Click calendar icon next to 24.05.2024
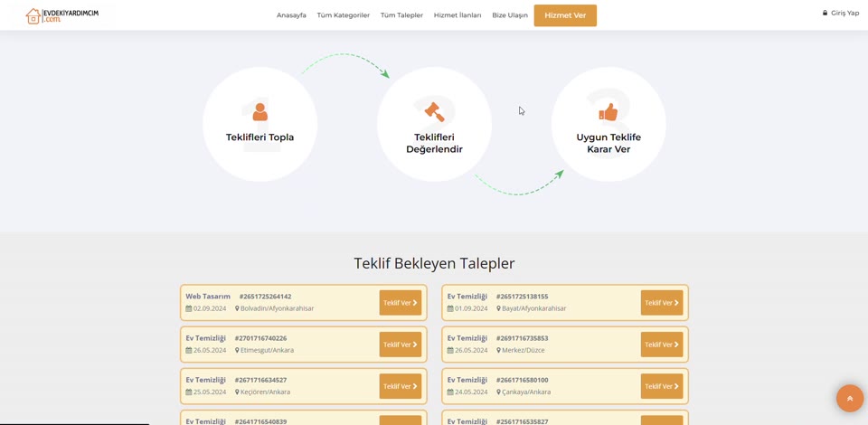Viewport: 868px width, 425px height. pyautogui.click(x=450, y=392)
